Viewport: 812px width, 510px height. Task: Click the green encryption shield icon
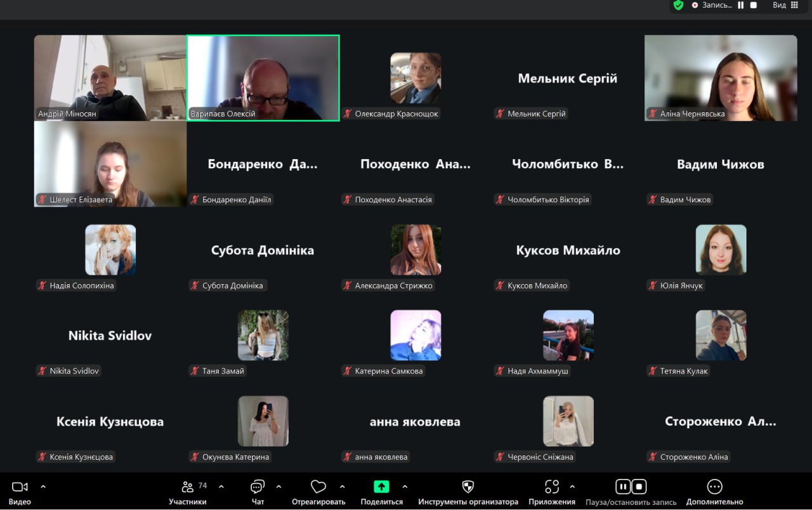[678, 5]
